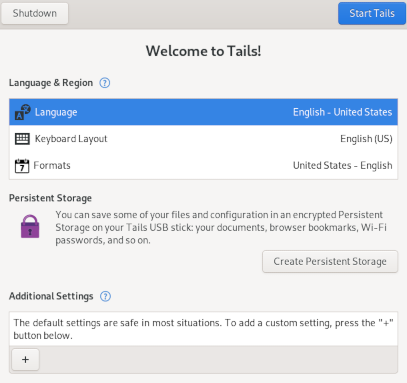Add a custom setting with plus button
The width and height of the screenshot is (407, 383).
25,359
